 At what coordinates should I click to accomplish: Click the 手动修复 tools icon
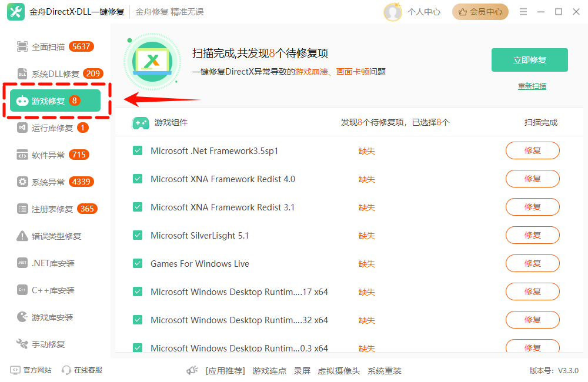coord(22,344)
